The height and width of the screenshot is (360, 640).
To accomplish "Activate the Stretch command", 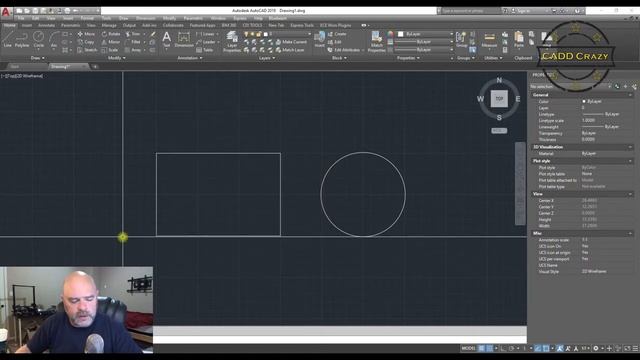I will (87, 50).
